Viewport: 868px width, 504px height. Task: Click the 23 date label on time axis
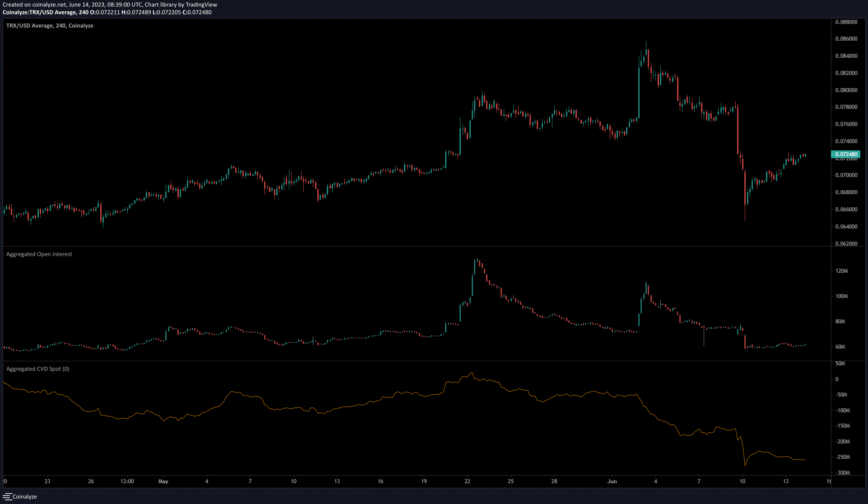click(x=47, y=481)
